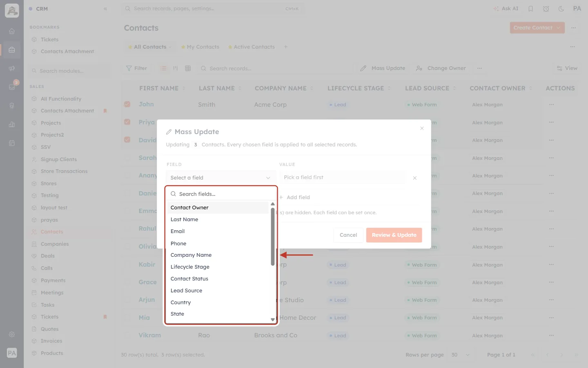Open the bar chart reports icon in left rail

pyautogui.click(x=12, y=124)
